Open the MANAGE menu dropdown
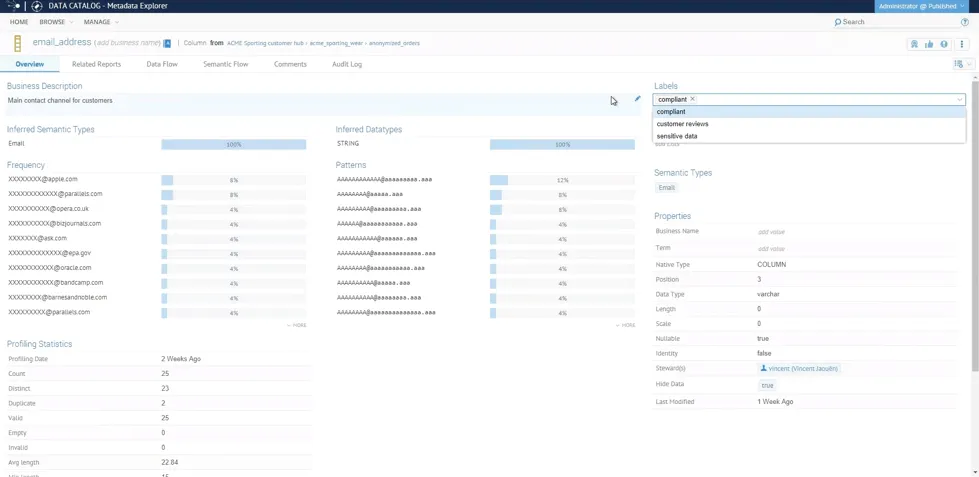 [101, 22]
